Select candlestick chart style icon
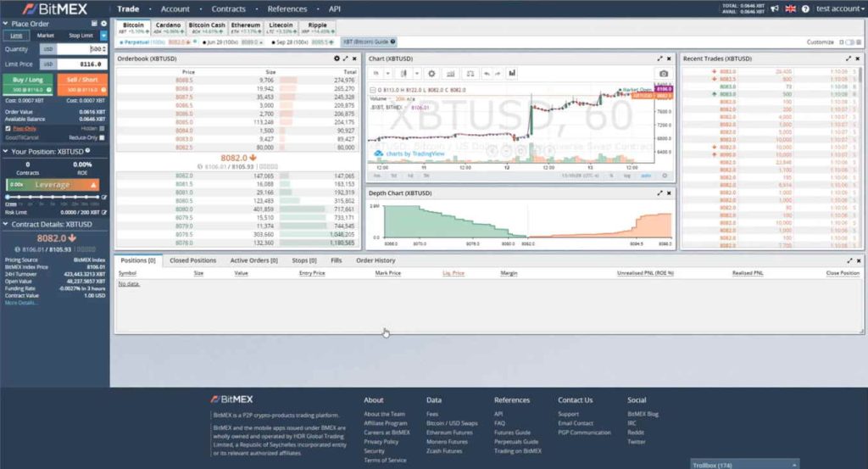The width and height of the screenshot is (868, 469). (x=403, y=74)
